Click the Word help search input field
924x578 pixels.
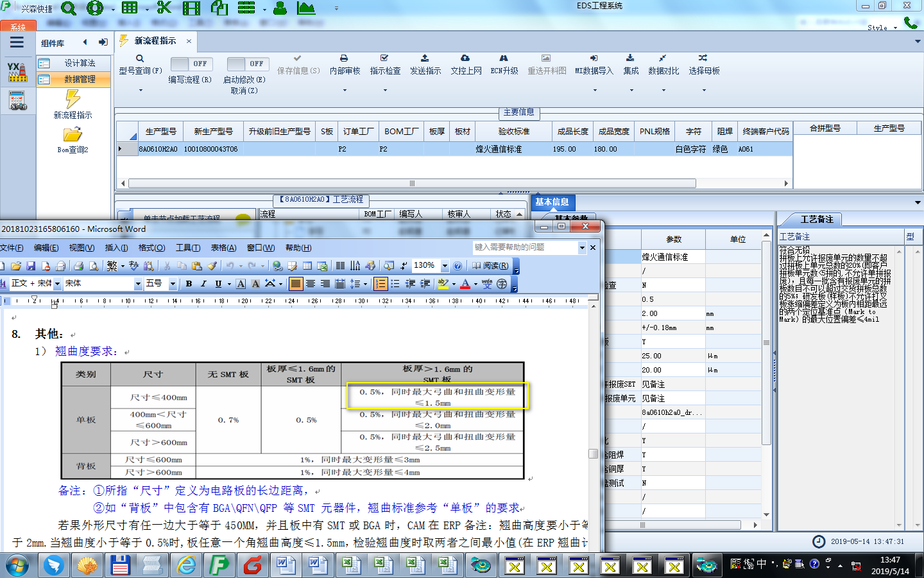pos(525,247)
